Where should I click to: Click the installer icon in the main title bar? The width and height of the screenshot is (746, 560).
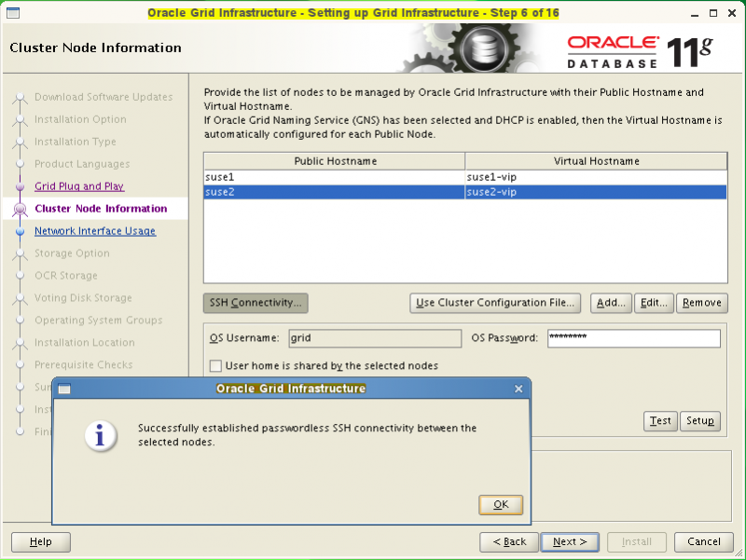11,12
